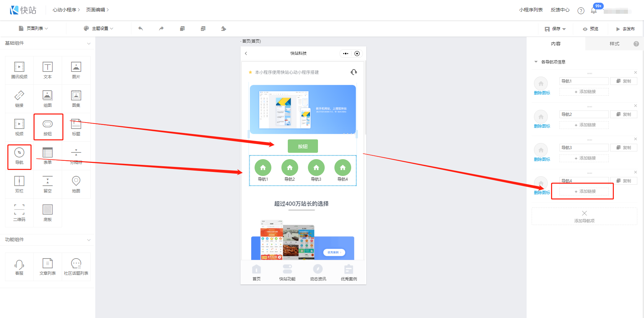Add the 二维码 QR code component

(19, 213)
